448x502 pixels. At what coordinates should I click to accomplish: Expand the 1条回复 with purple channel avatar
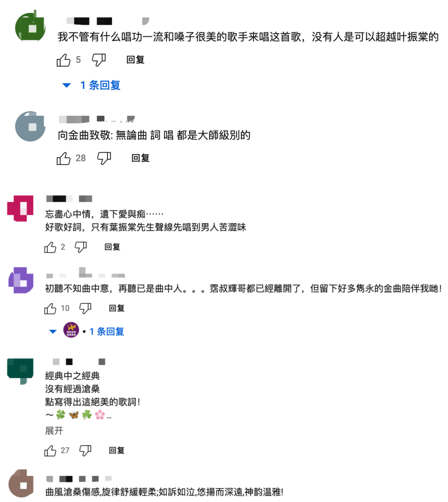(87, 331)
